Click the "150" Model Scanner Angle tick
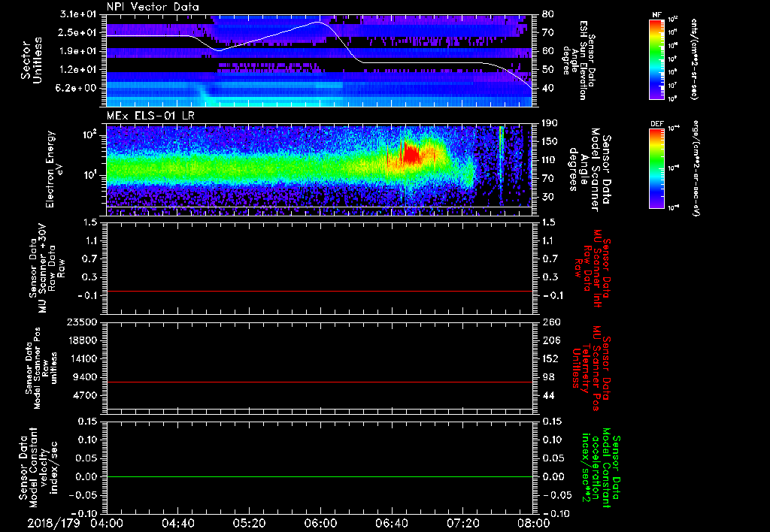 click(x=550, y=142)
